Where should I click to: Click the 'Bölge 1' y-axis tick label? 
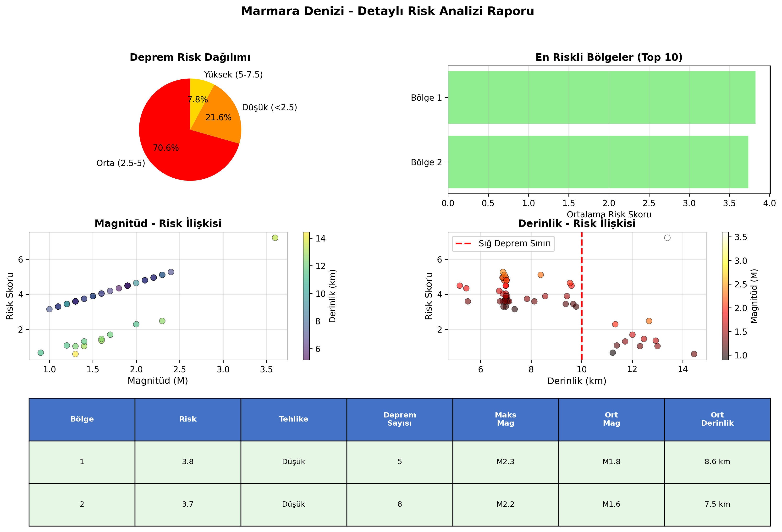click(426, 98)
